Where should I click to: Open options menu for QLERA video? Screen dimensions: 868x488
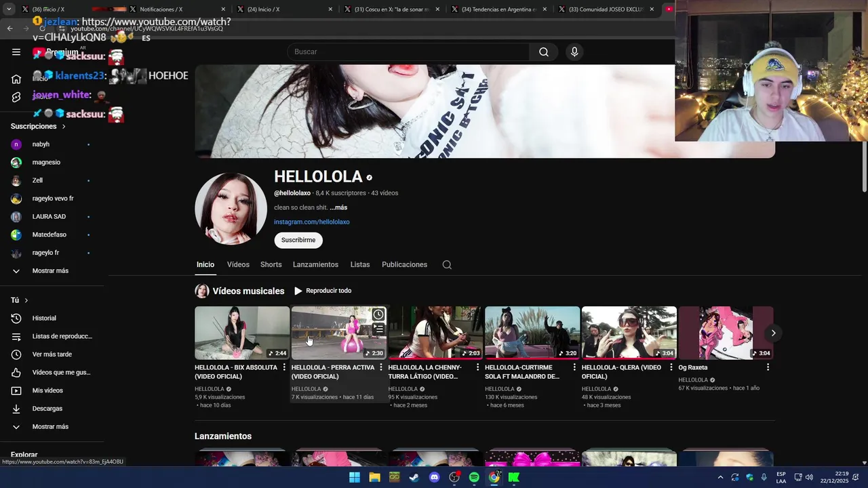pyautogui.click(x=671, y=367)
